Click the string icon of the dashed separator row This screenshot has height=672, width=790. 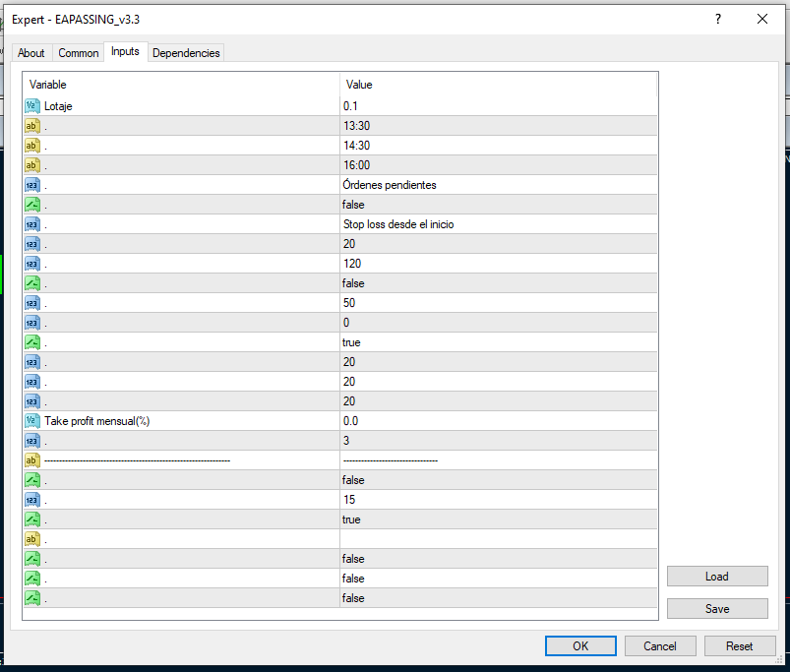[x=32, y=460]
